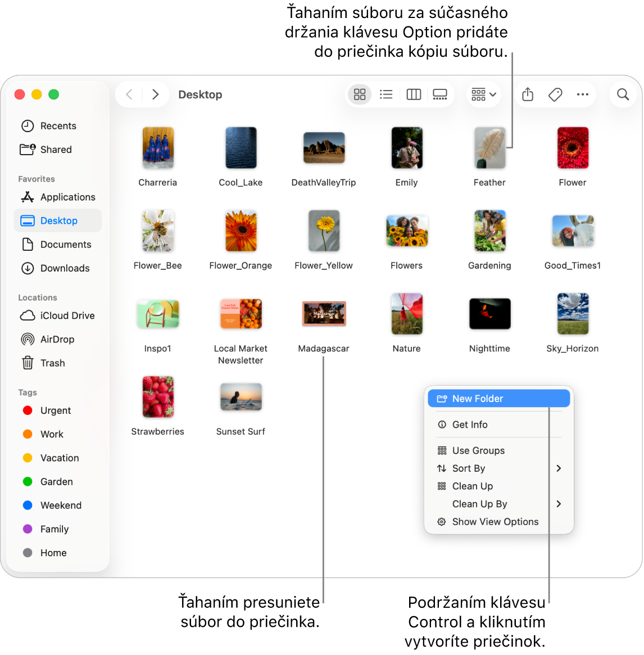Switch to column view
The width and height of the screenshot is (644, 655).
[x=414, y=94]
